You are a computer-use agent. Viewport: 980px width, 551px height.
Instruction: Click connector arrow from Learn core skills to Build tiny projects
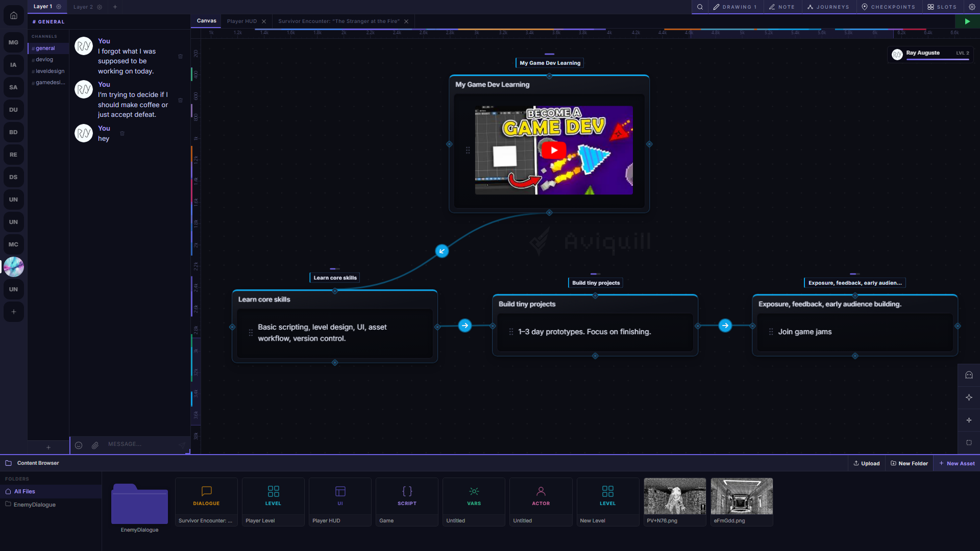pyautogui.click(x=465, y=325)
